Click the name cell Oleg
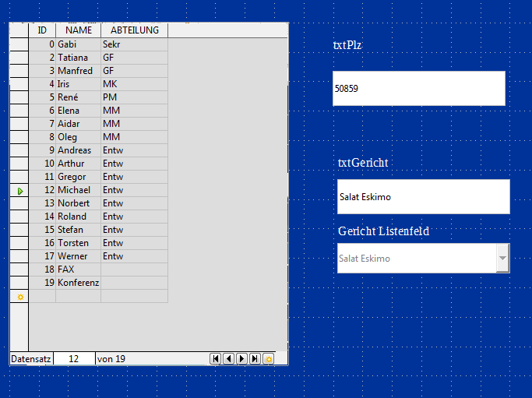The image size is (532, 398). point(78,137)
